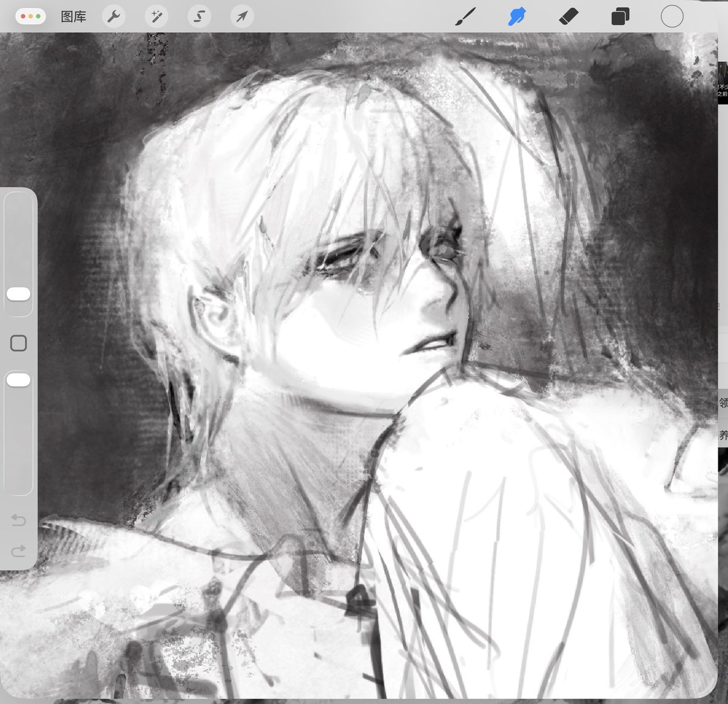This screenshot has height=704, width=728.
Task: Click the brush size slider handle
Action: click(18, 294)
